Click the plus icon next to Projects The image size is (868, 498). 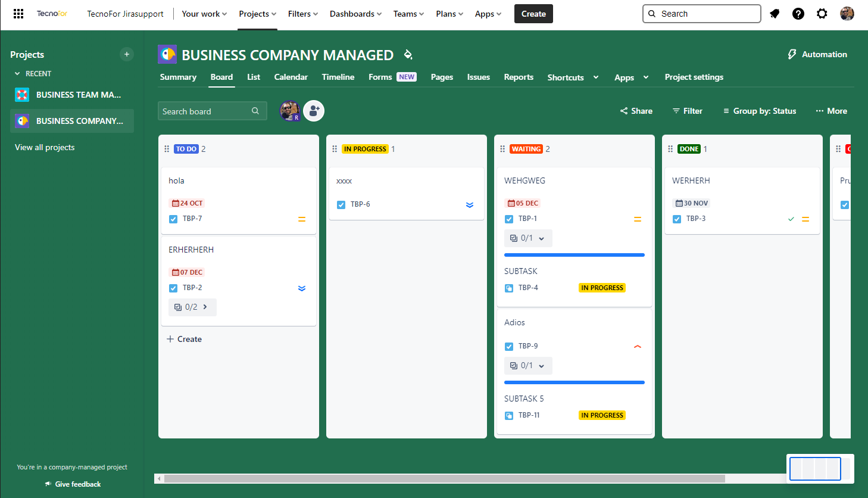pos(127,54)
